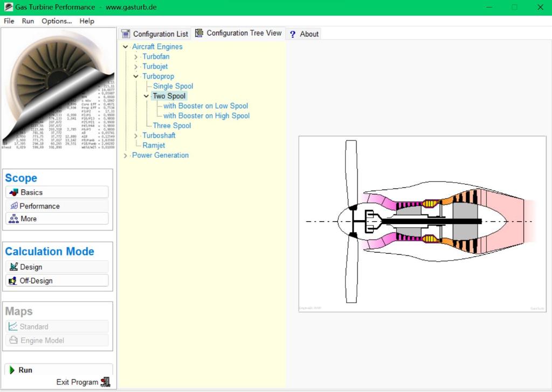Expand the Turbofan tree node
Image resolution: width=552 pixels, height=392 pixels.
[x=136, y=56]
